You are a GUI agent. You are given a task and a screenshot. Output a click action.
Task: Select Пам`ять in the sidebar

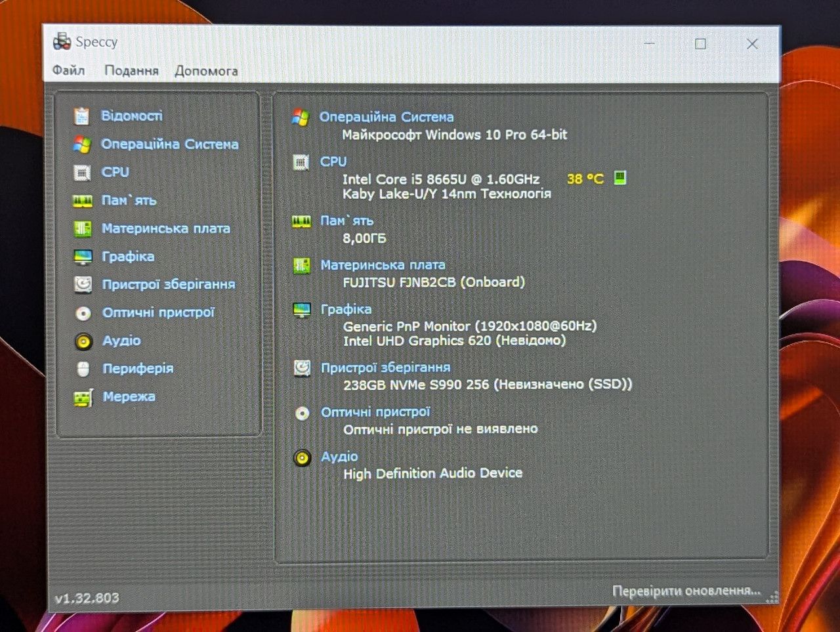(x=129, y=200)
